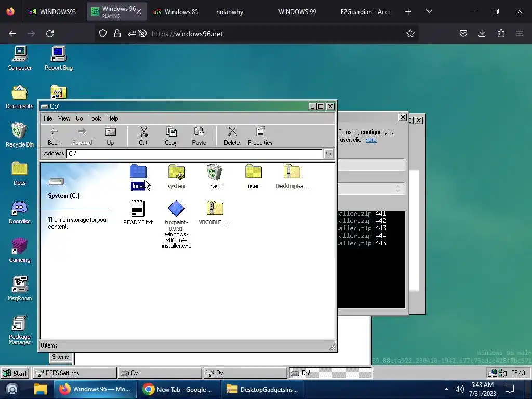532x399 pixels.
Task: Click the 'here' link in background window
Action: point(370,140)
